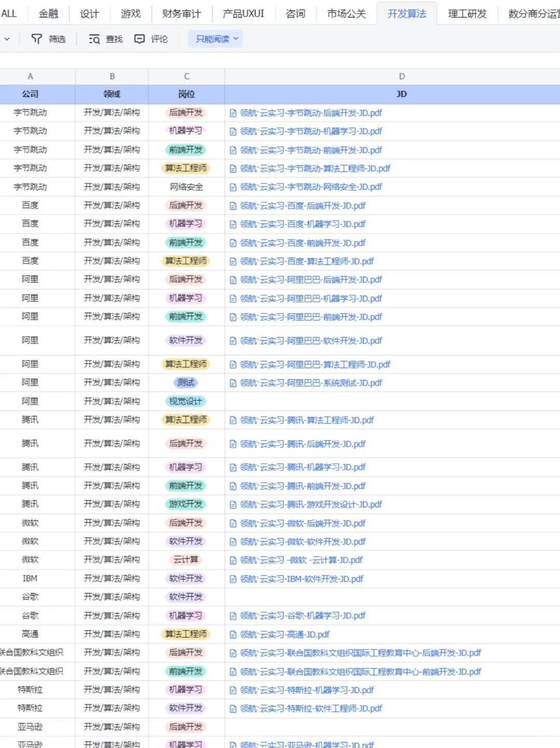This screenshot has height=748, width=560.
Task: Select the 开发算法 tab
Action: tap(407, 13)
